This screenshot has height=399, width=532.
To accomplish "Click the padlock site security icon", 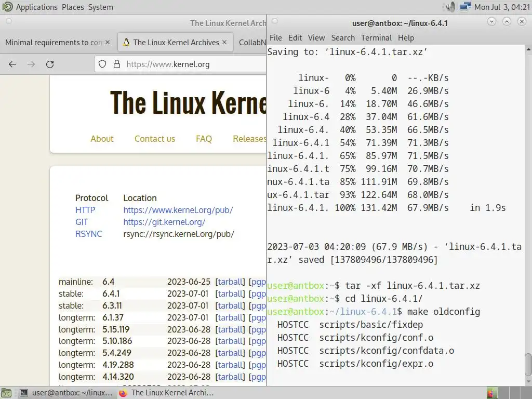I will point(117,64).
